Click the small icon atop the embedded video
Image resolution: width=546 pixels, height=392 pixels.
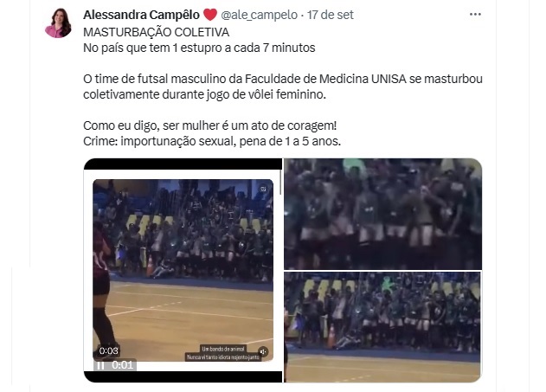(x=263, y=189)
